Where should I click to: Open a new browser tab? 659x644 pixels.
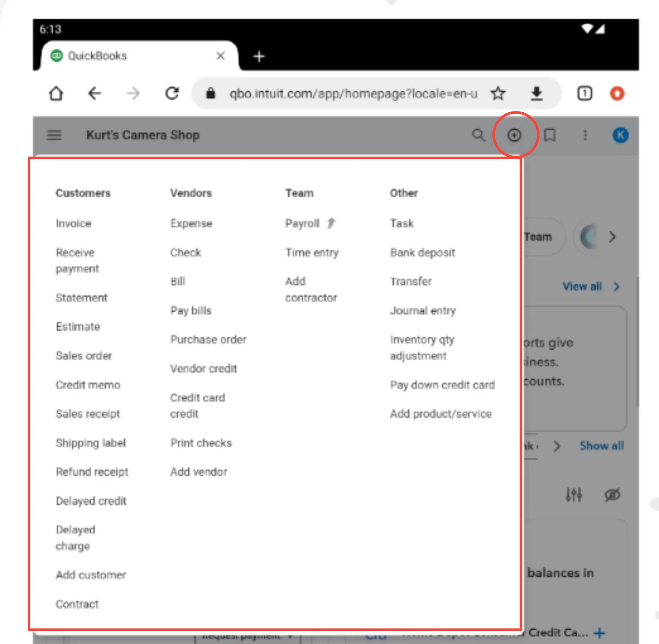point(259,56)
